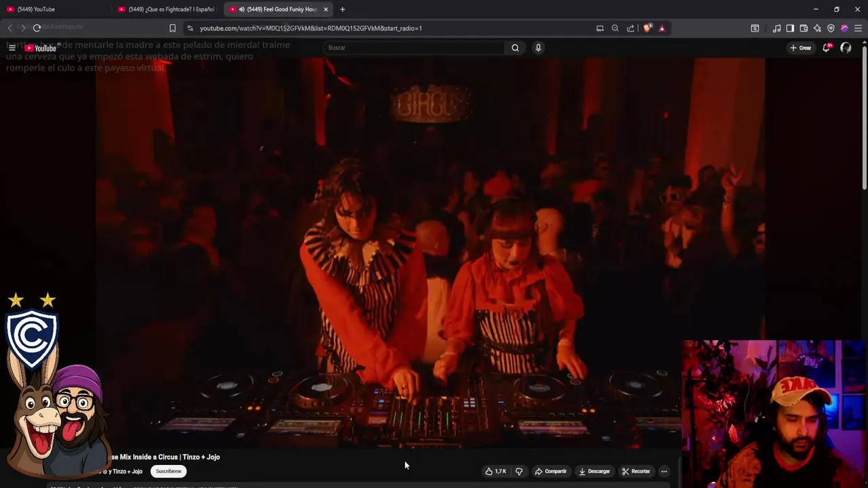Open the browser profile avatar icon

click(844, 28)
